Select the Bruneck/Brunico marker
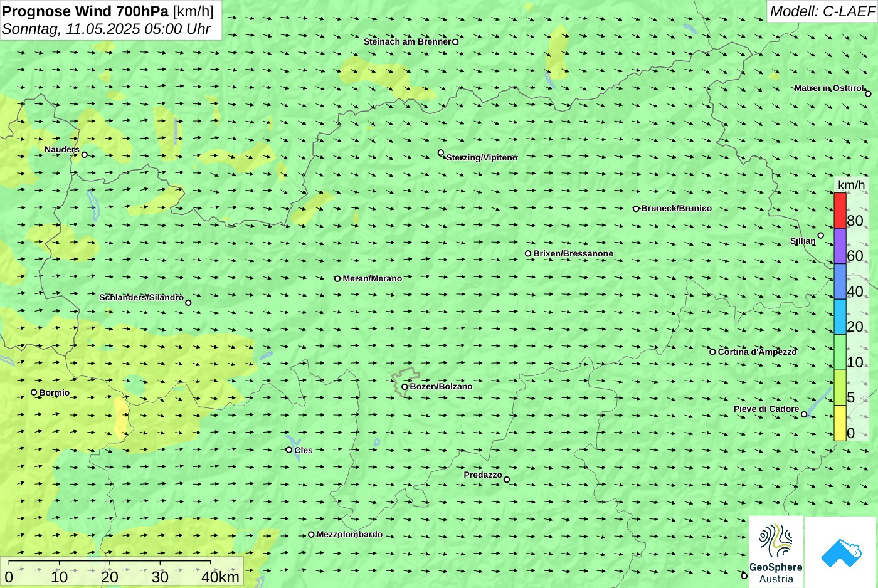 pos(636,209)
